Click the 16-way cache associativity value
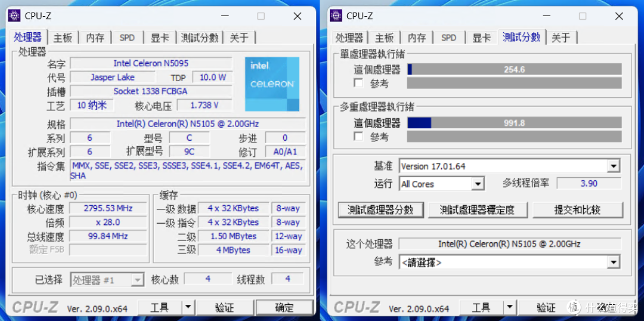The height and width of the screenshot is (321, 644). (289, 251)
